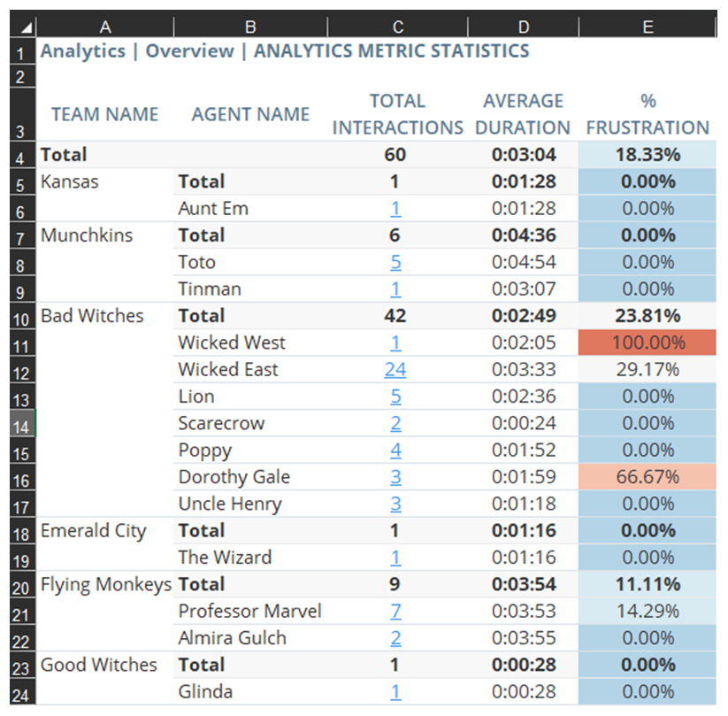Click the TEAM NAME header cell
Screen dimensions: 728x716
[105, 114]
